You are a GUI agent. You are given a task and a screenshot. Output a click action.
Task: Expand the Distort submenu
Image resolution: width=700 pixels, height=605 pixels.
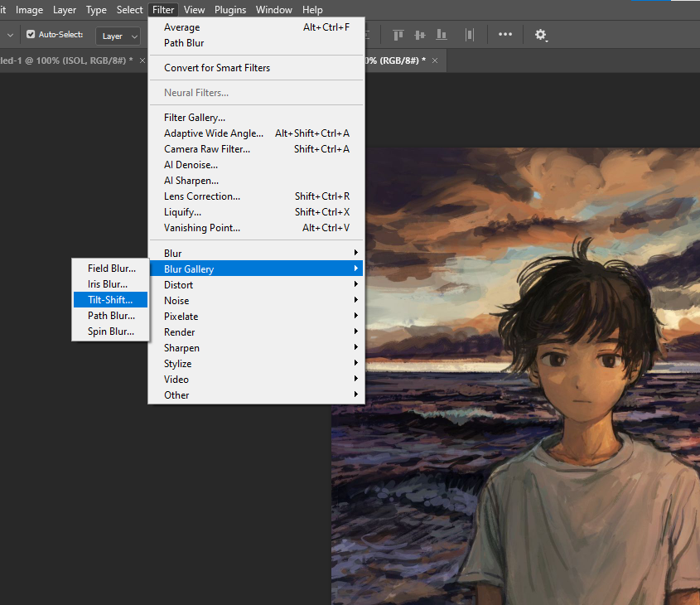click(x=256, y=285)
